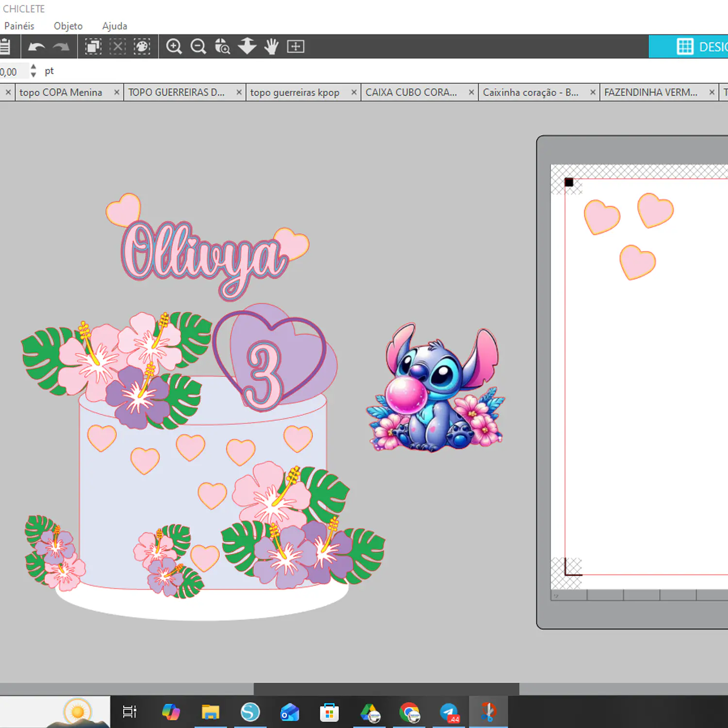Open the 'FAZENDINHA VERM...' document tab
The height and width of the screenshot is (728, 728).
[651, 92]
